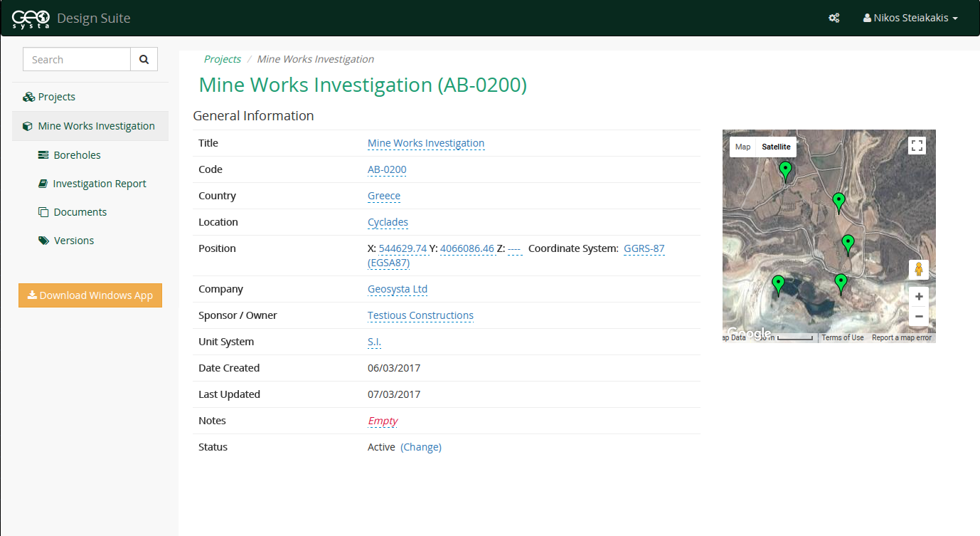This screenshot has height=536, width=980.
Task: Click Terms of Use on map
Action: click(843, 337)
